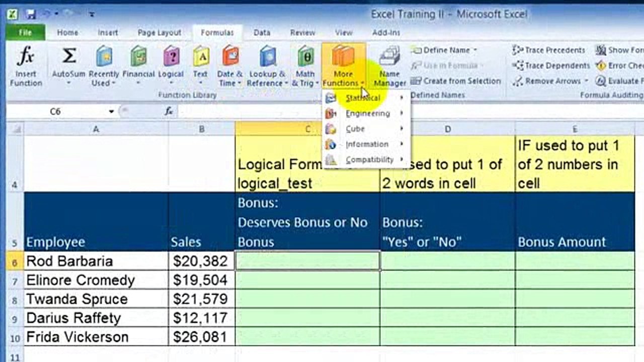The height and width of the screenshot is (362, 644).
Task: Click the formula bar input area
Action: (410, 112)
